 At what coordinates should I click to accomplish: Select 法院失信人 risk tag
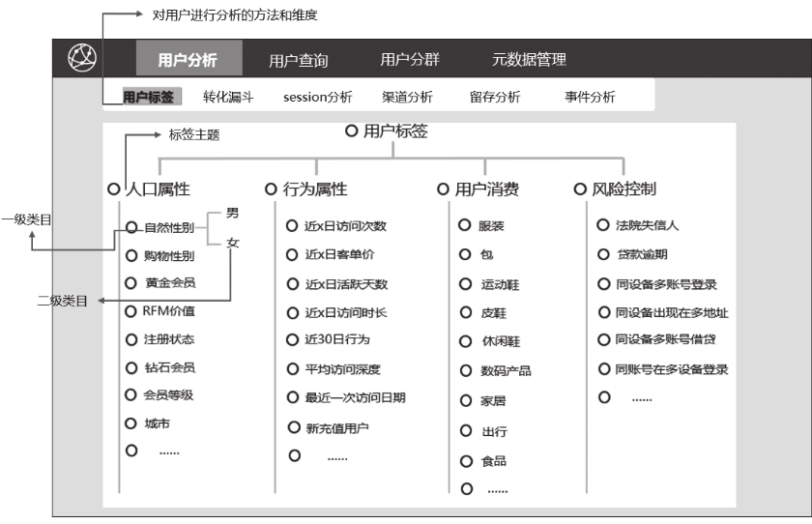[x=638, y=225]
